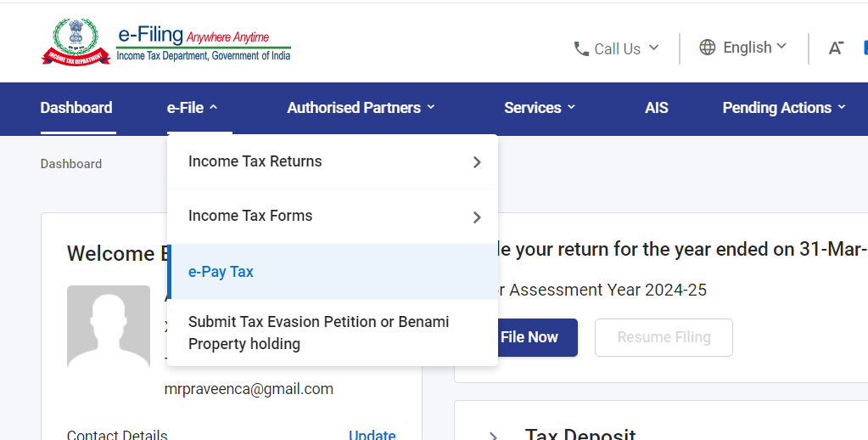Click the phone icon beside Call Us
The width and height of the screenshot is (868, 440).
point(581,48)
